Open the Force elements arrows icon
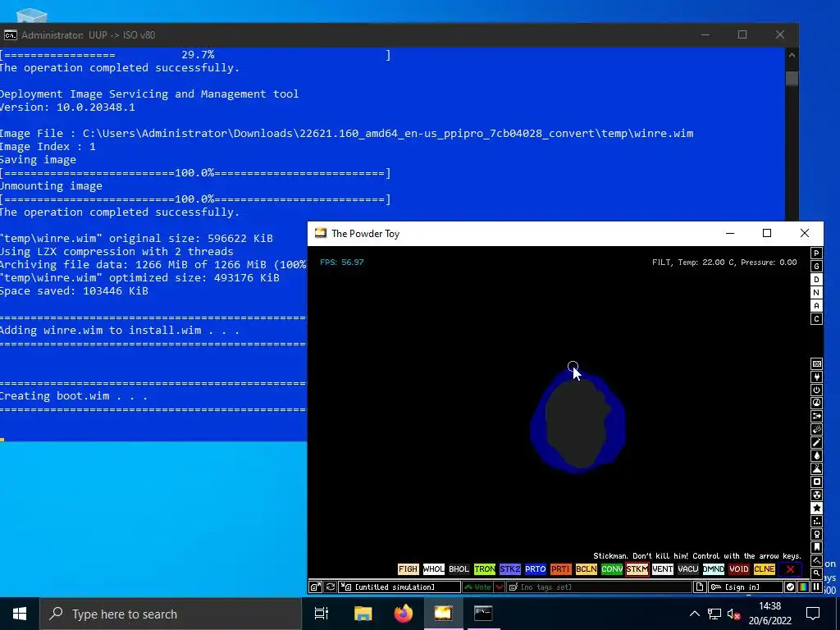Viewport: 840px width, 630px height. pos(816,416)
